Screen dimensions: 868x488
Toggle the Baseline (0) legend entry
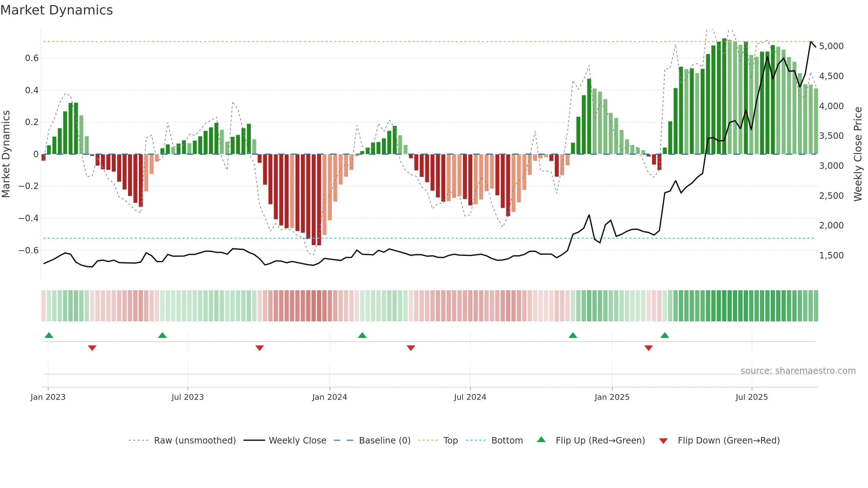372,440
